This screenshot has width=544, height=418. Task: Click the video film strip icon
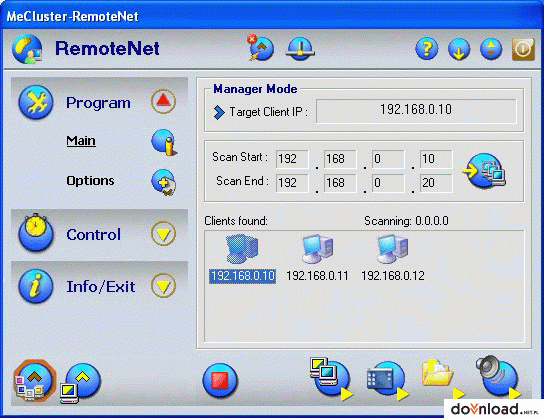tap(388, 380)
